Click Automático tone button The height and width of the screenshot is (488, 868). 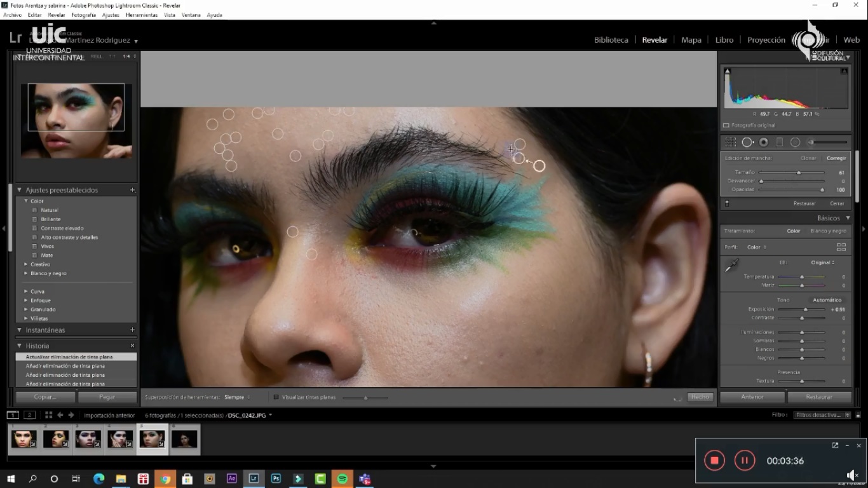pyautogui.click(x=827, y=300)
